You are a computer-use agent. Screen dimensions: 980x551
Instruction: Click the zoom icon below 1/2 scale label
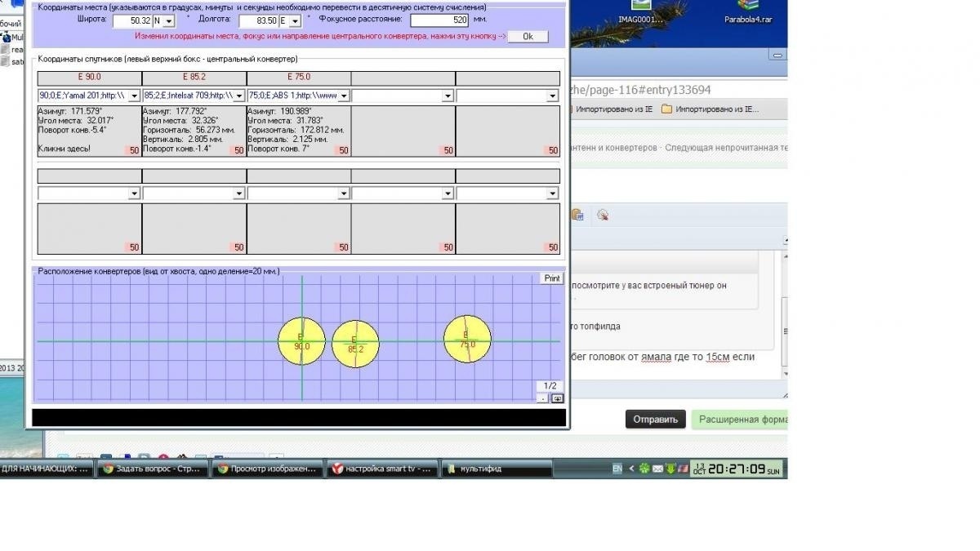tap(558, 398)
